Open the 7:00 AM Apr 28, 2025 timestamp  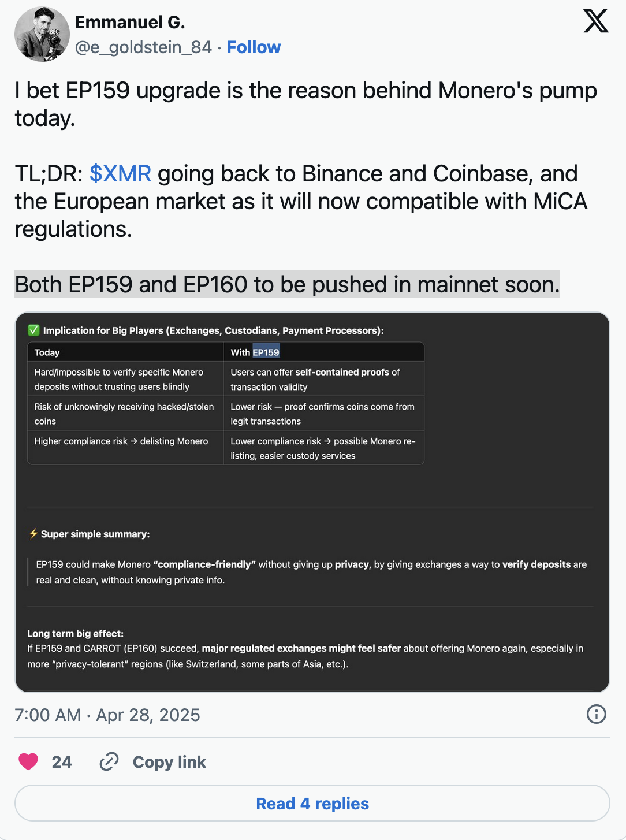click(107, 715)
